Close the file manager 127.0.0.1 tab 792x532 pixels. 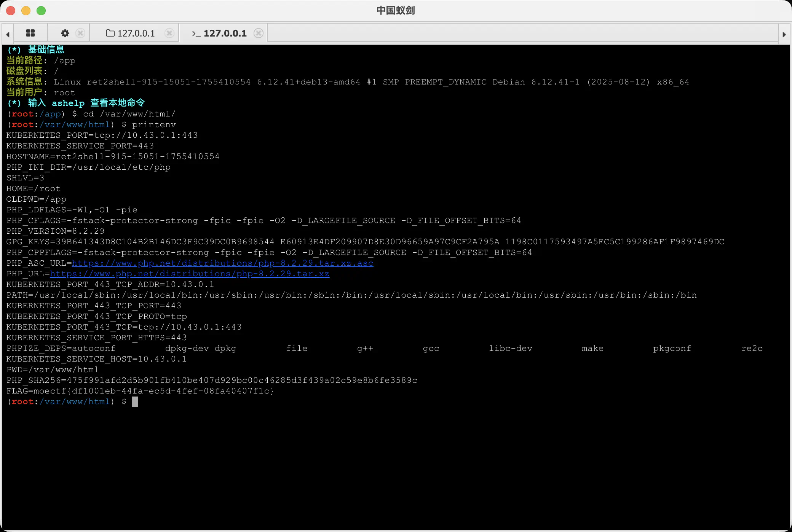coord(169,33)
